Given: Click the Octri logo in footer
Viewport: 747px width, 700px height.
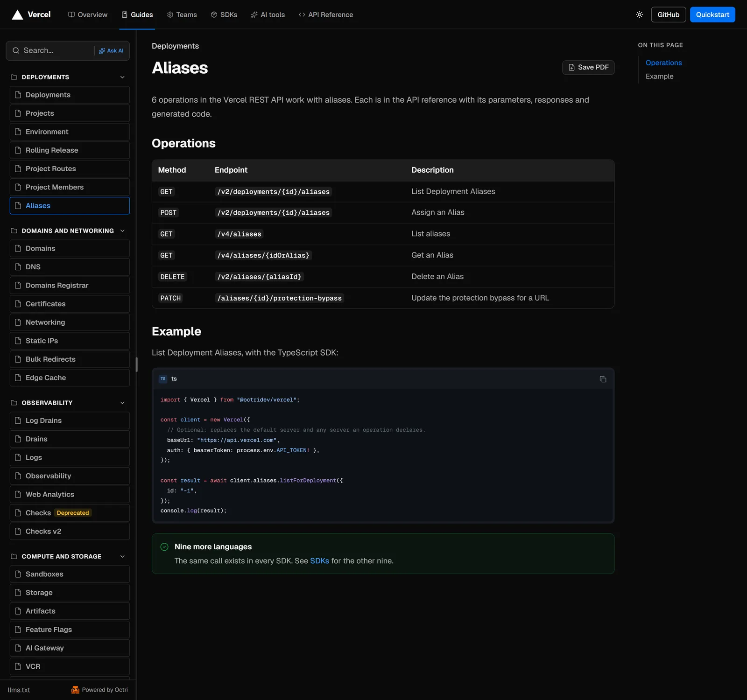Looking at the screenshot, I should 75,690.
